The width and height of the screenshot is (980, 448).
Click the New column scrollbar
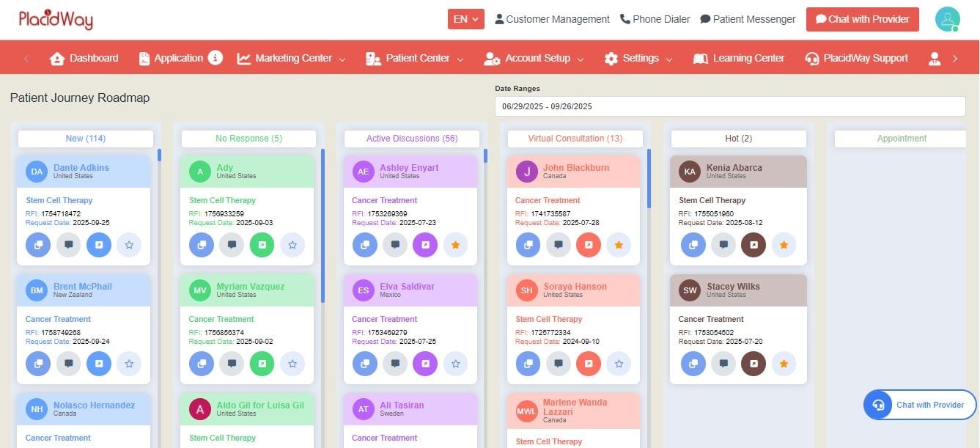159,155
